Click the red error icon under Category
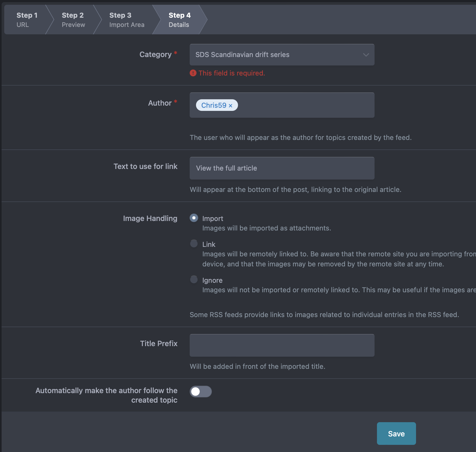The image size is (476, 452). point(193,73)
